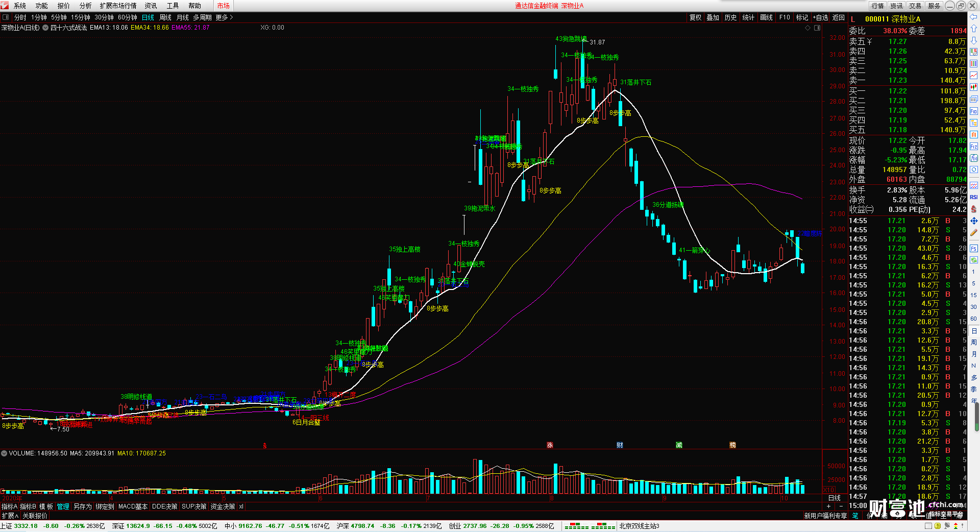980x532 pixels.
Task: Open the 扩展市场行情 menu
Action: click(x=118, y=6)
